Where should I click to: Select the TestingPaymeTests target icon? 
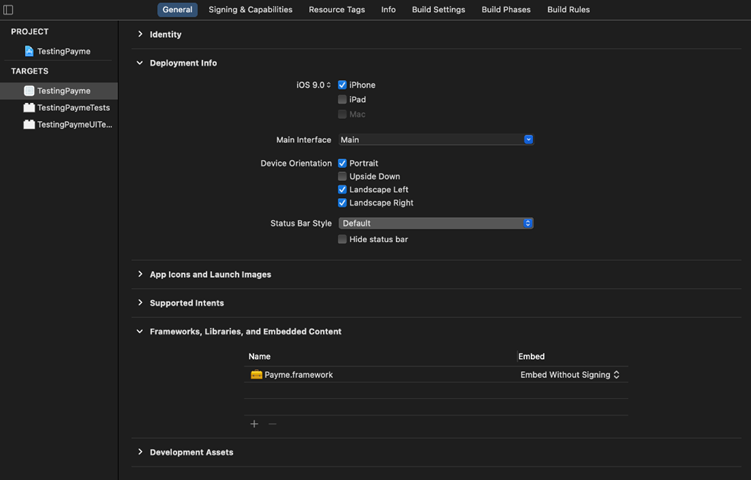[29, 108]
